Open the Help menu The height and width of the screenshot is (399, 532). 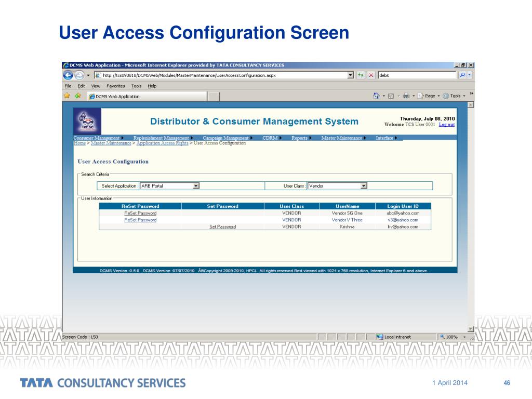click(x=152, y=86)
